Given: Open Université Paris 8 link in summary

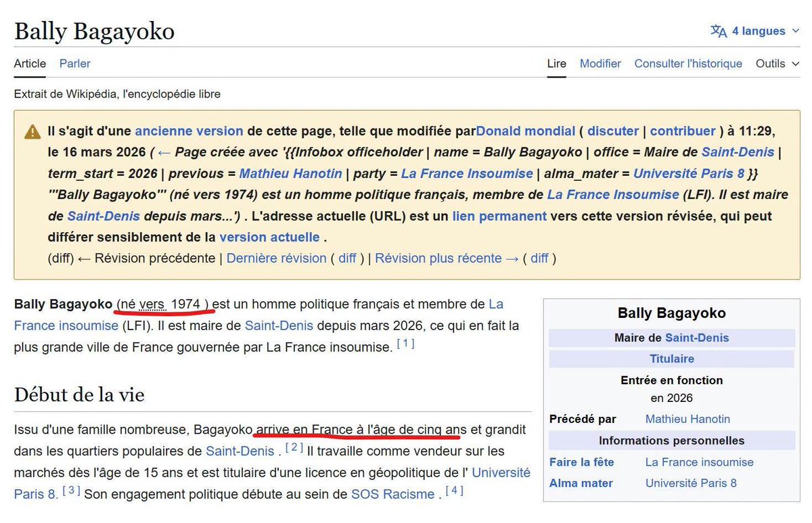Looking at the screenshot, I should 689,174.
